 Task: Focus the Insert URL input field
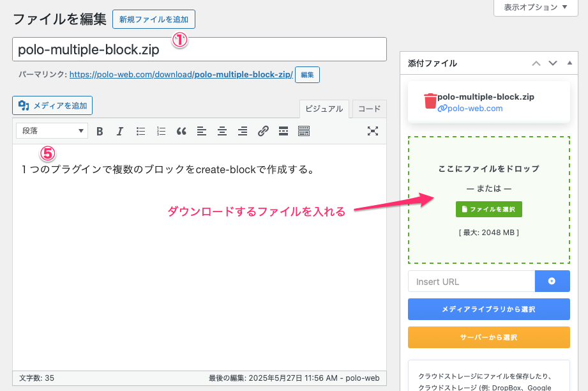click(x=471, y=281)
